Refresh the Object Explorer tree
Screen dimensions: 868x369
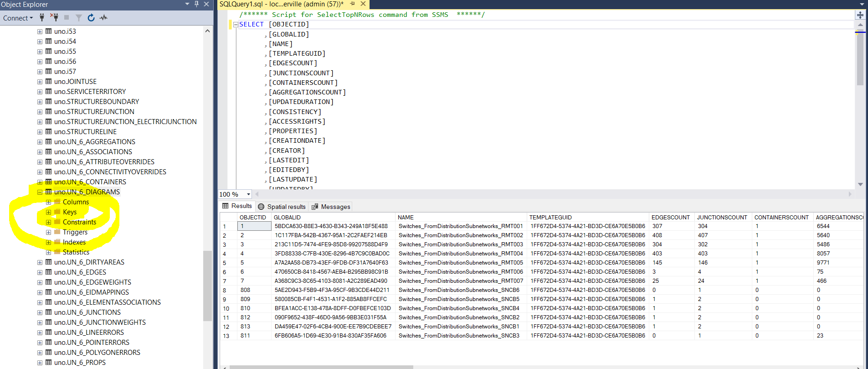(x=91, y=18)
